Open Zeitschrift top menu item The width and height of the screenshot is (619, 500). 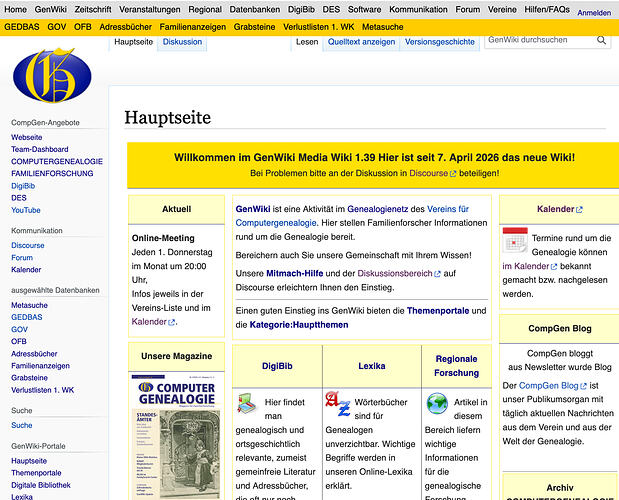pyautogui.click(x=93, y=9)
